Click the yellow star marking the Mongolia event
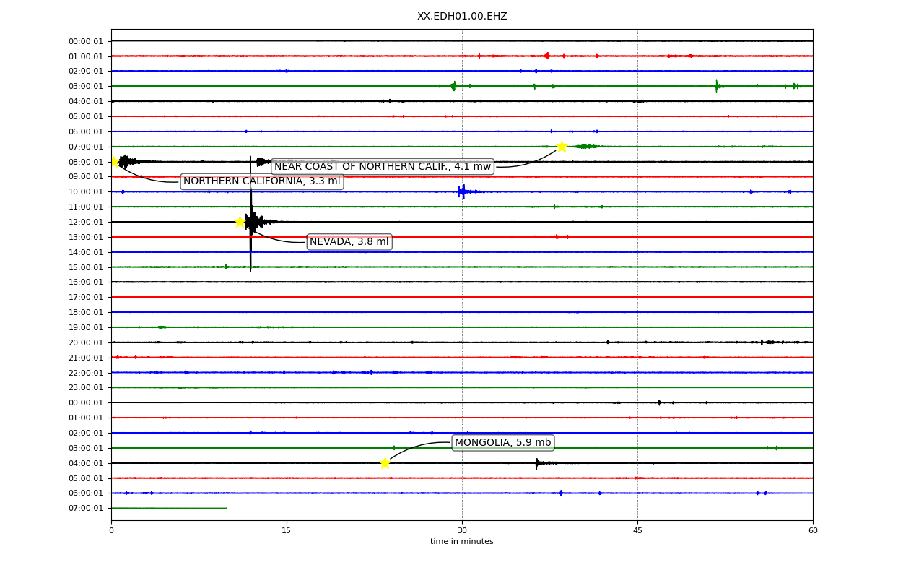924x578 pixels. coord(385,463)
